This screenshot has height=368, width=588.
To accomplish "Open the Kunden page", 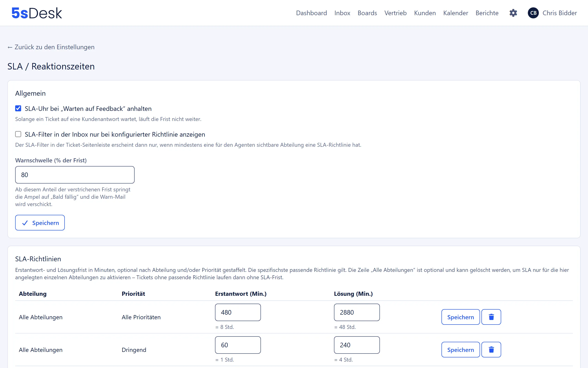I will pyautogui.click(x=425, y=13).
